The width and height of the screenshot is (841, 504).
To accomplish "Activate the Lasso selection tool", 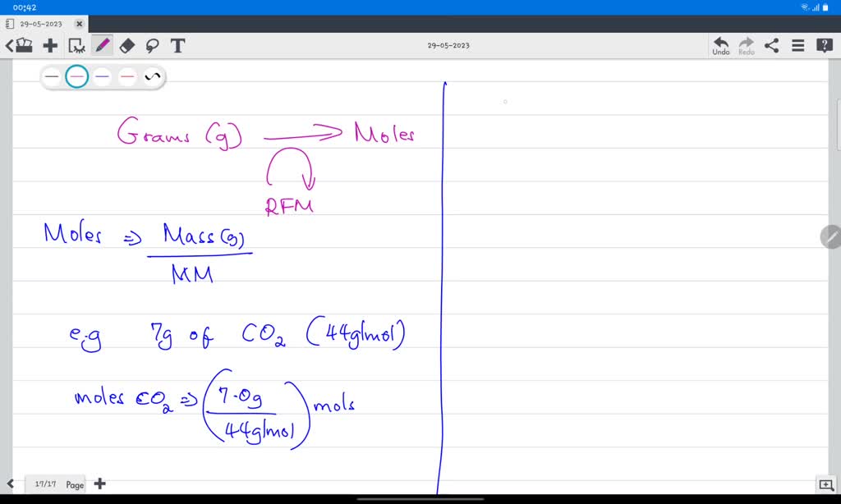I will (x=153, y=46).
